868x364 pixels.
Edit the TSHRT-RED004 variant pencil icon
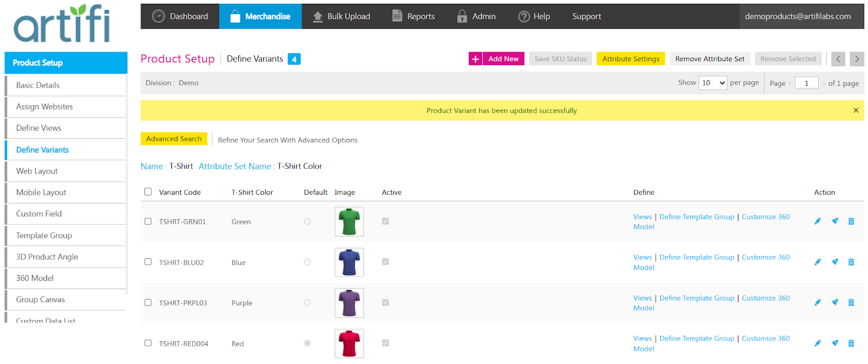(x=818, y=343)
